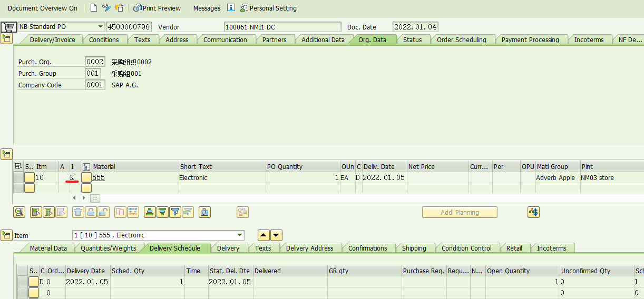Screen dimensions: 644x299
Task: Click material number 555 link
Action: click(99, 177)
